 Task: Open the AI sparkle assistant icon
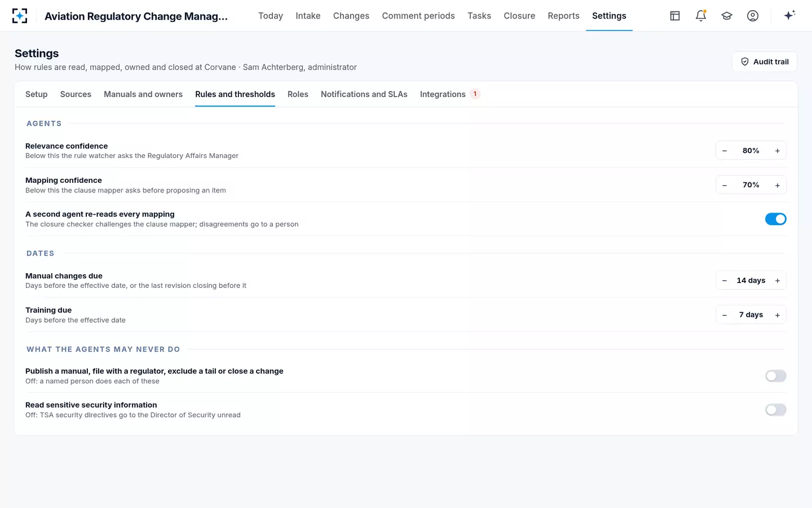[789, 15]
